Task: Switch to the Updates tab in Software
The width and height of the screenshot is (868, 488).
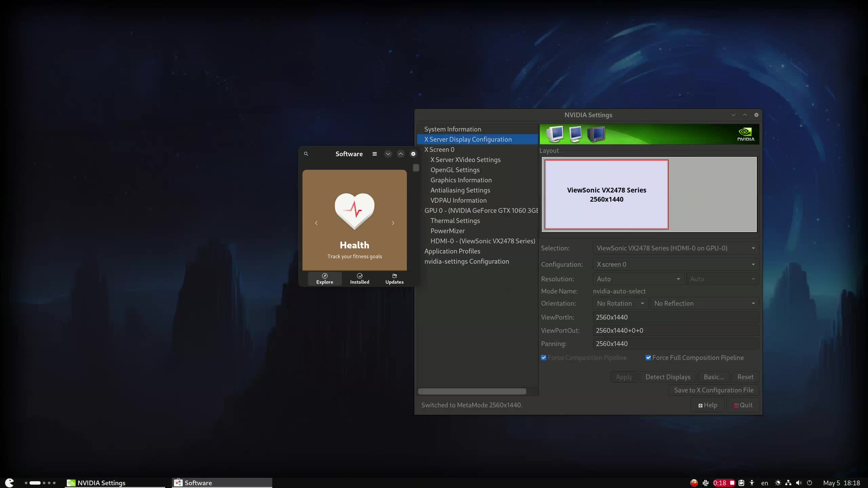Action: [x=395, y=279]
